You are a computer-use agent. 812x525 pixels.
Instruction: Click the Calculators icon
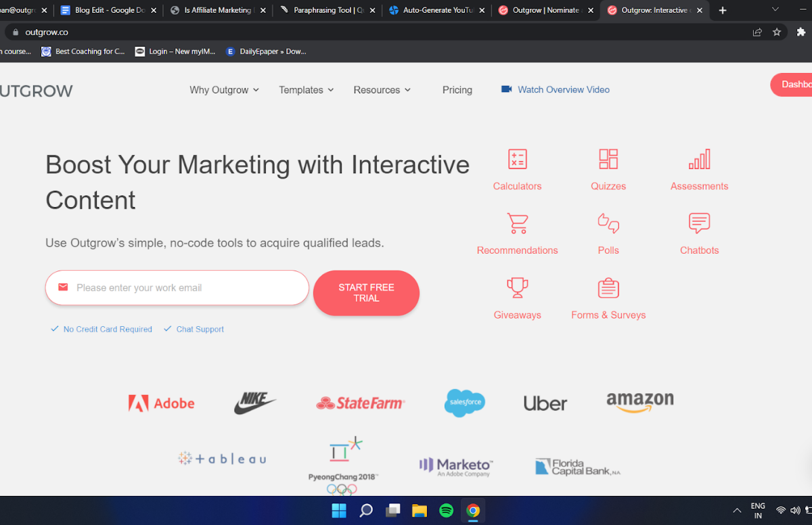coord(517,160)
